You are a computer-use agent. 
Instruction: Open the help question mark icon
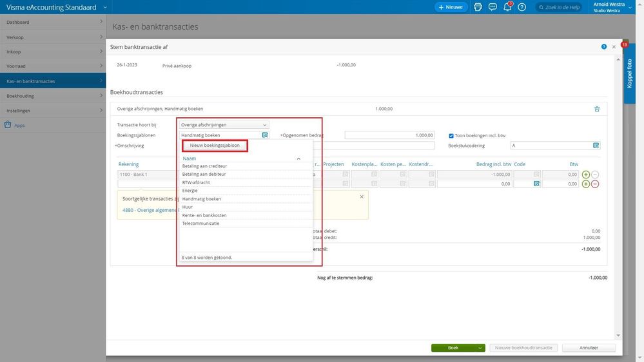(522, 7)
